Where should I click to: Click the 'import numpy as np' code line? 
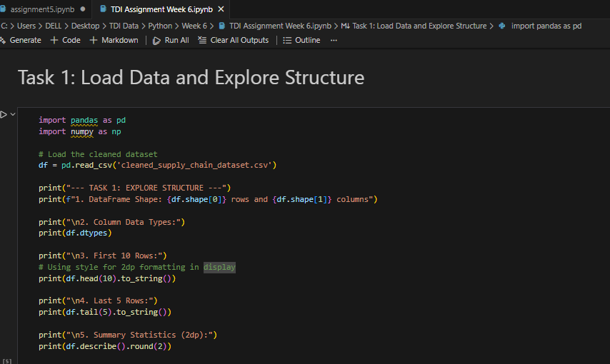point(80,132)
